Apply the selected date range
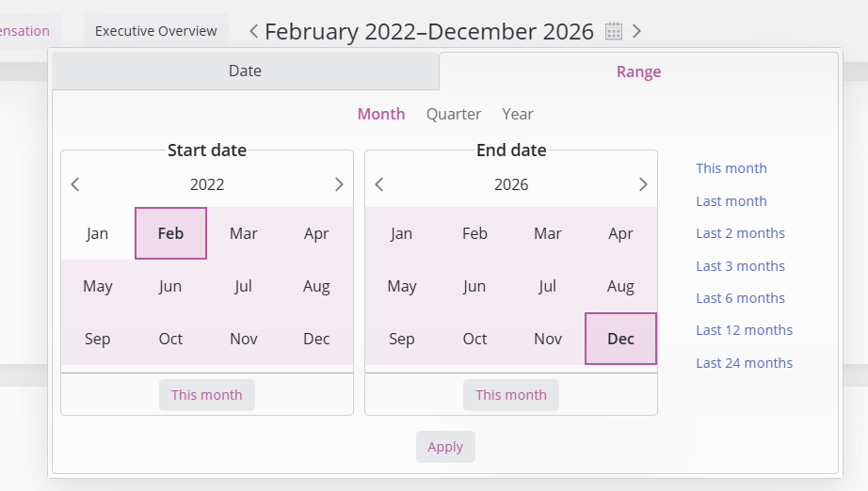 [445, 447]
